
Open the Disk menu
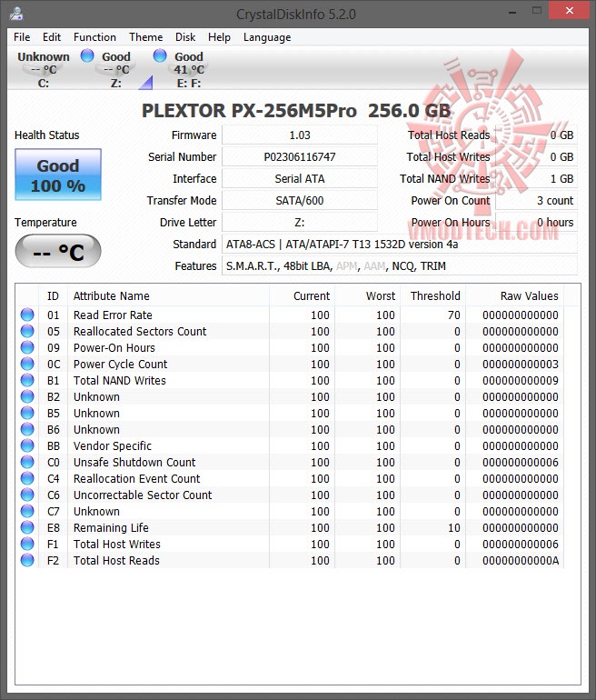185,37
